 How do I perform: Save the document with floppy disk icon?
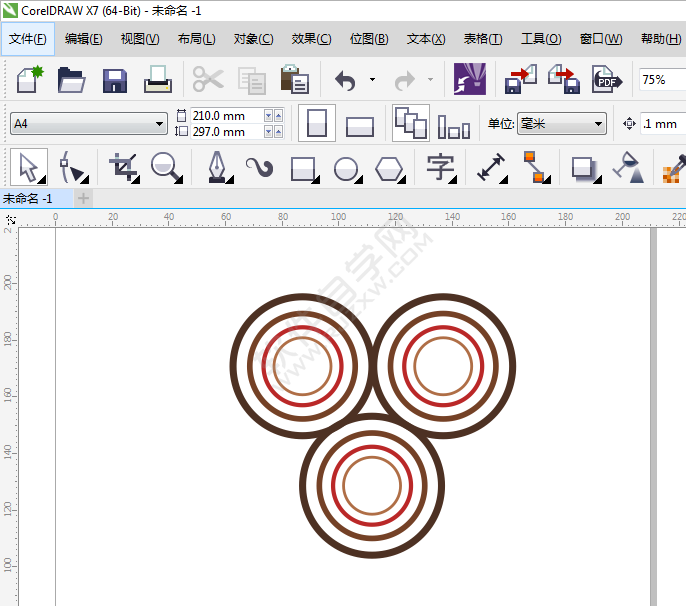point(115,79)
